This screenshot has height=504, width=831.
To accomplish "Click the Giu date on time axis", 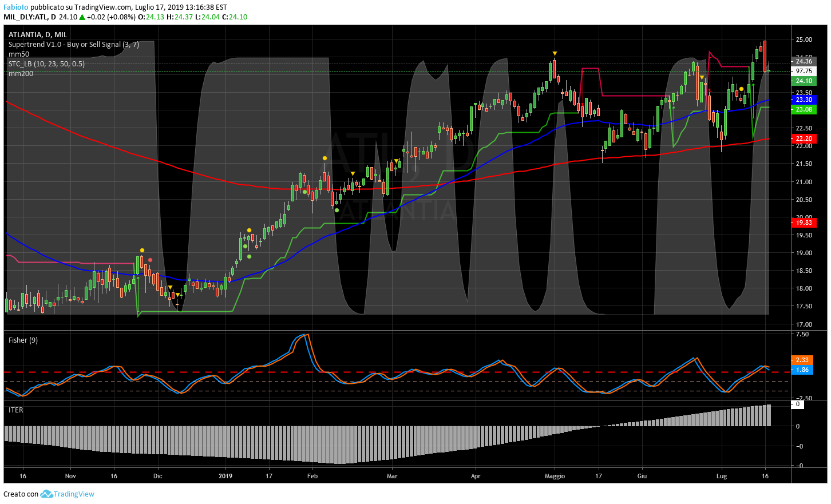I will tap(642, 476).
